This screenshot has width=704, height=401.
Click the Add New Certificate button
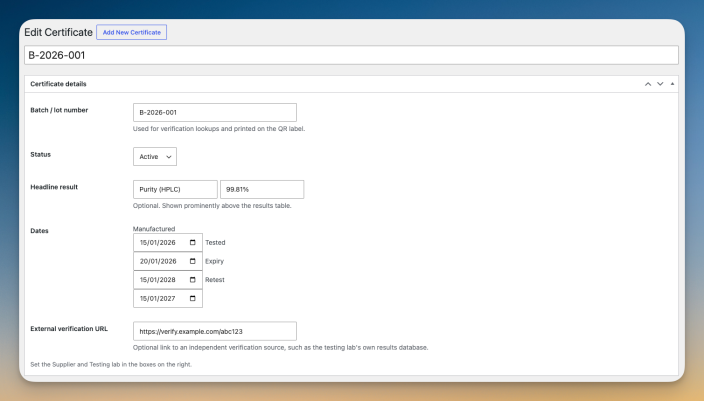(x=132, y=32)
